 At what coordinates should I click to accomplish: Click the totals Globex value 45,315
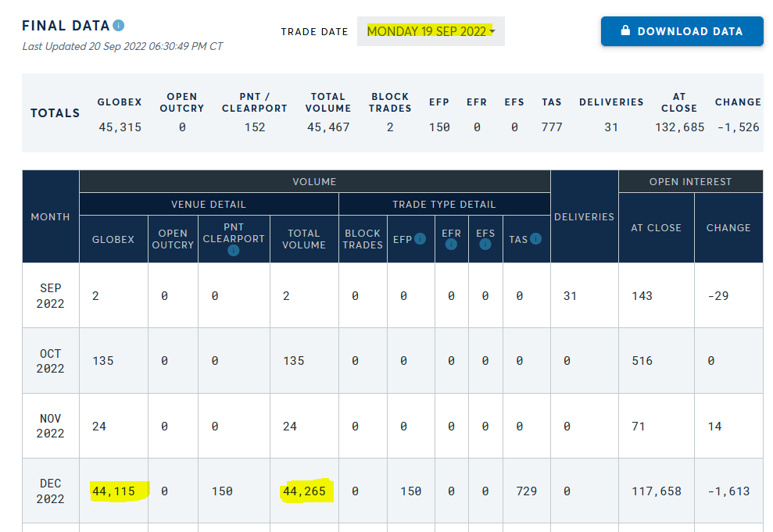tap(120, 127)
